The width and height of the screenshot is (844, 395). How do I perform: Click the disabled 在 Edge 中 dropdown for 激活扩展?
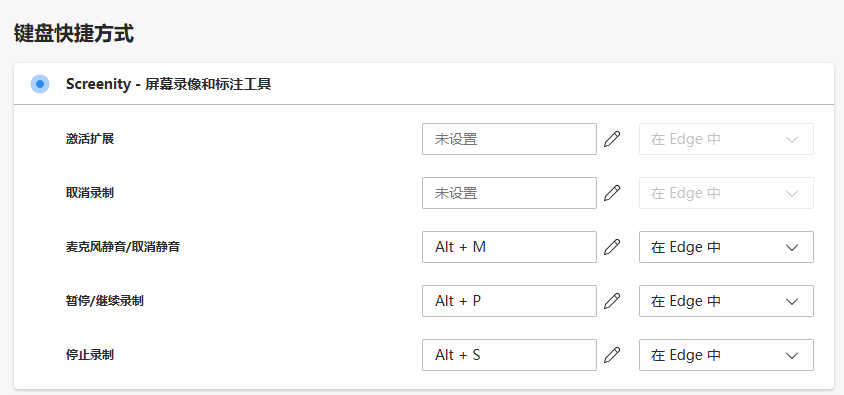726,139
